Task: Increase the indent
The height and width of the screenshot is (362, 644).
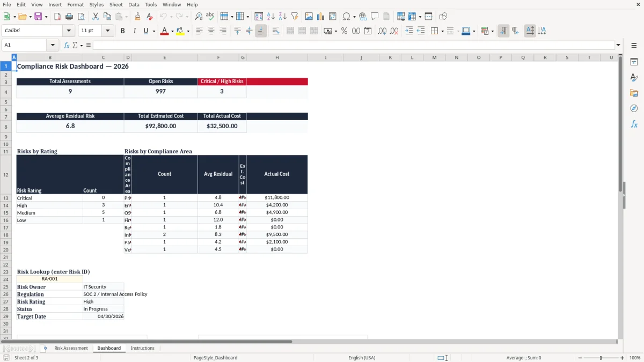Action: pyautogui.click(x=409, y=31)
